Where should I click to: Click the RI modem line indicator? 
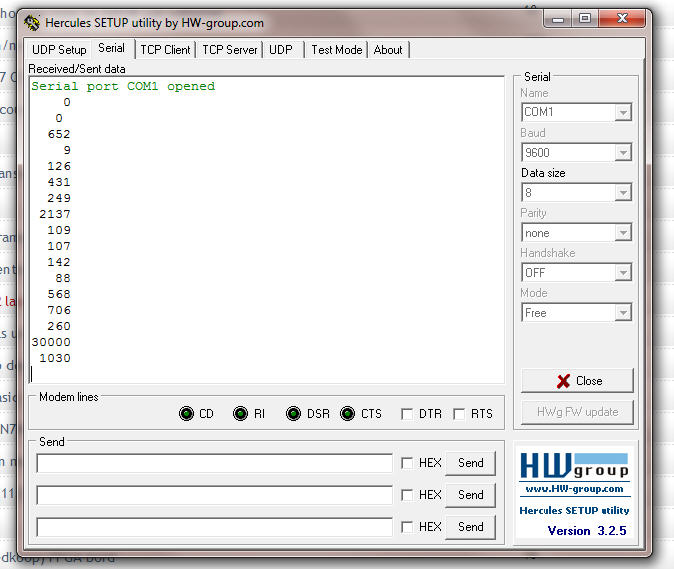(240, 414)
